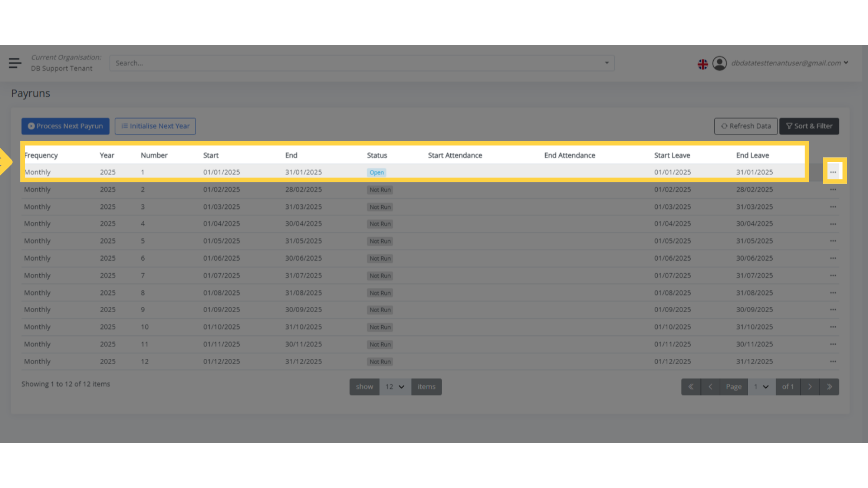Open the hamburger navigation menu
The image size is (868, 488).
14,63
